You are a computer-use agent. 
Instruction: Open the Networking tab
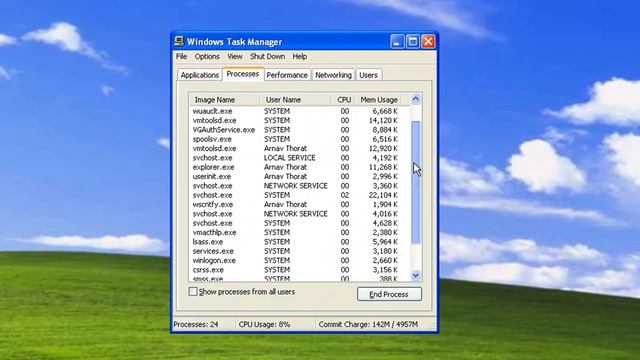333,75
